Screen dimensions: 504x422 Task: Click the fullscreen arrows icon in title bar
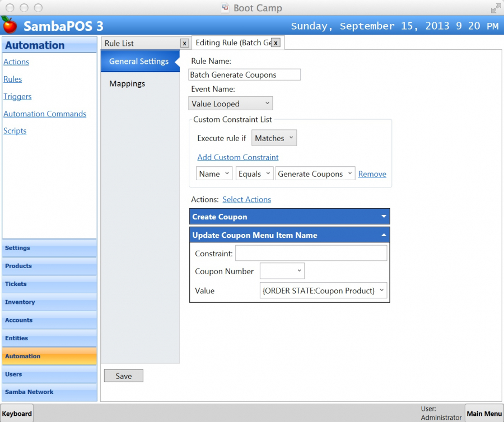[x=496, y=8]
